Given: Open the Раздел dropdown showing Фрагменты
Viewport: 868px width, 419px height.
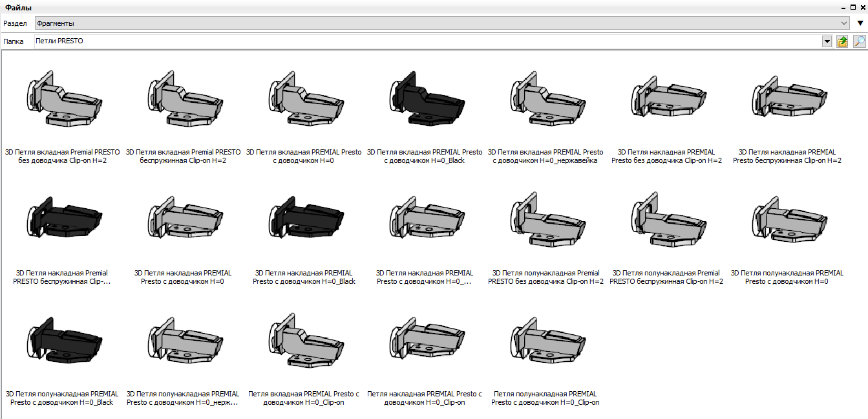Looking at the screenshot, I should pyautogui.click(x=443, y=23).
